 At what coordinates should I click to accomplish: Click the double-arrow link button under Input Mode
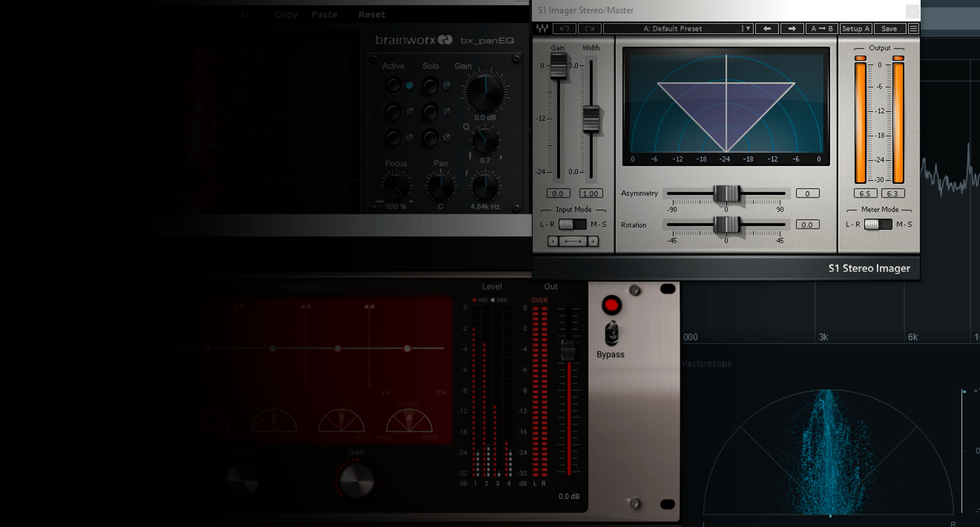573,241
